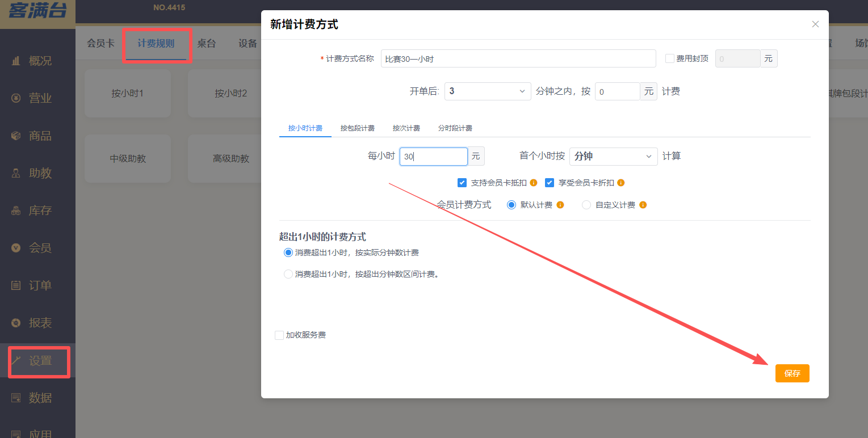The width and height of the screenshot is (868, 438).
Task: Open the 会员 members sidebar icon
Action: (16, 248)
